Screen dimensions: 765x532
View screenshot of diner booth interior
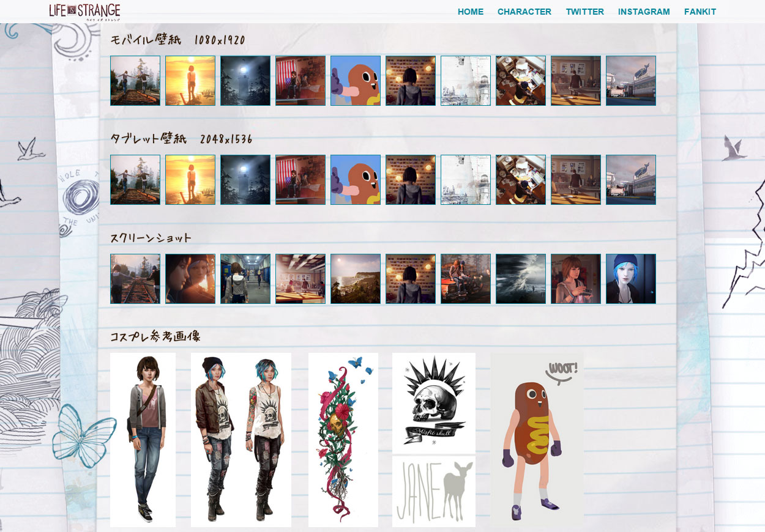[x=300, y=279]
